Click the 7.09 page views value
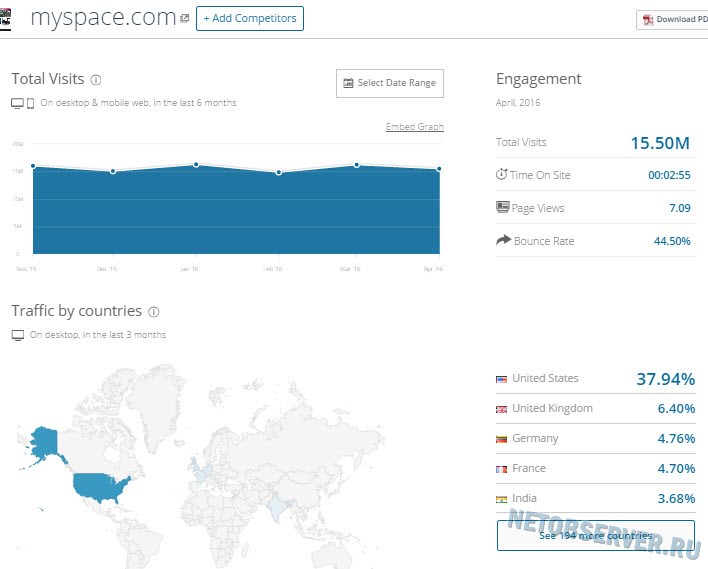 pos(680,208)
